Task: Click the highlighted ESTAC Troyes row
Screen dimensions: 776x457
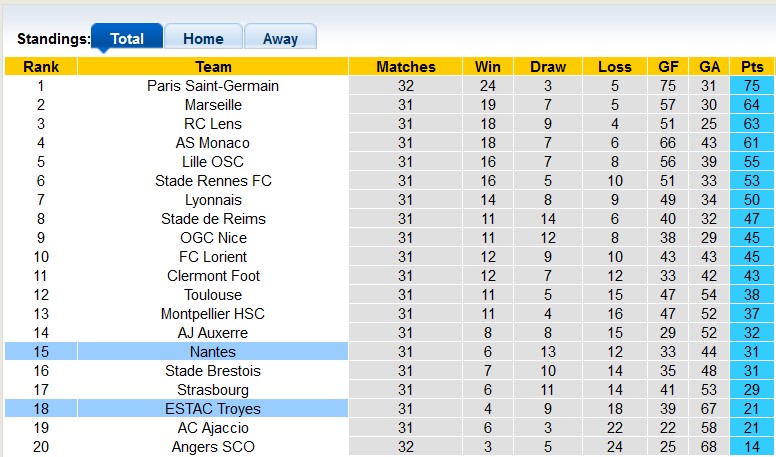Action: 213,409
